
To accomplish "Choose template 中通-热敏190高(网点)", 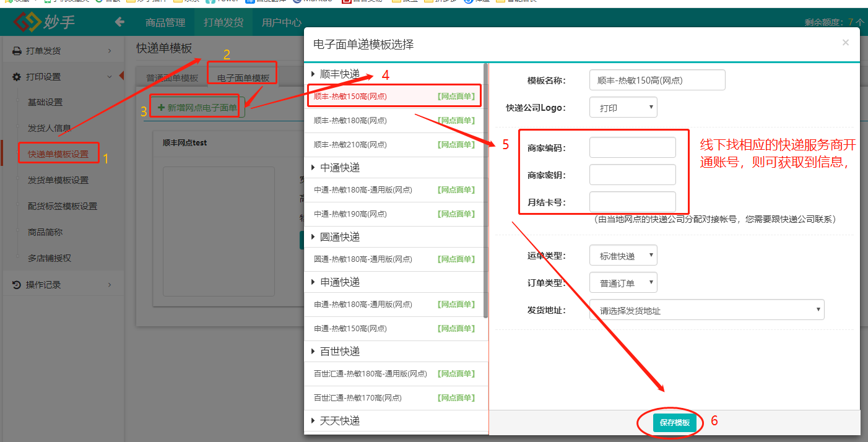I will coord(393,214).
